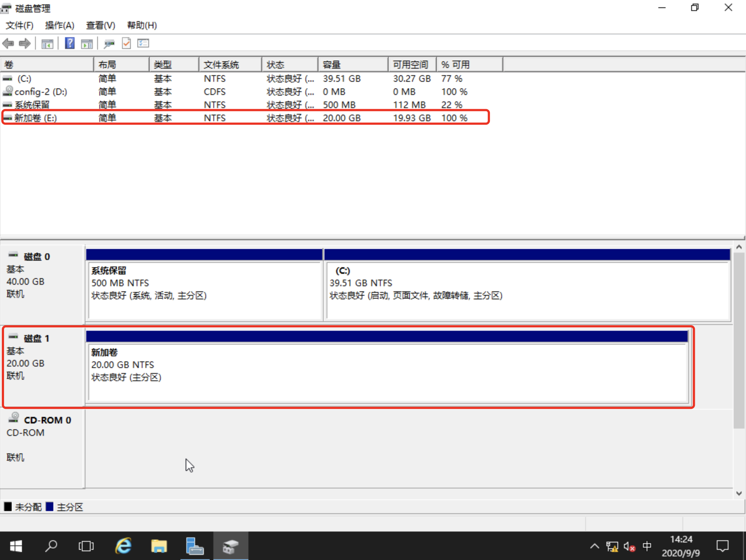Click the rescan disks magnifier icon
This screenshot has width=746, height=560.
[x=109, y=44]
